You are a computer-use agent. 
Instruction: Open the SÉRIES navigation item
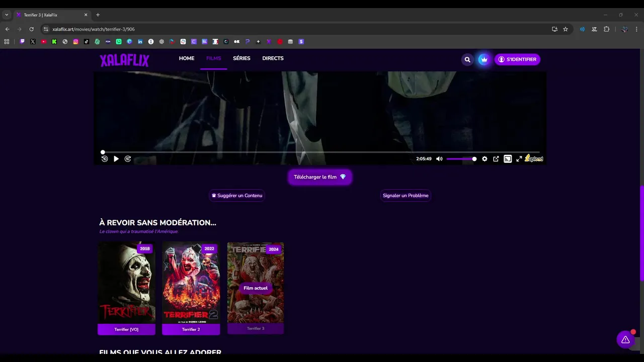pyautogui.click(x=242, y=58)
